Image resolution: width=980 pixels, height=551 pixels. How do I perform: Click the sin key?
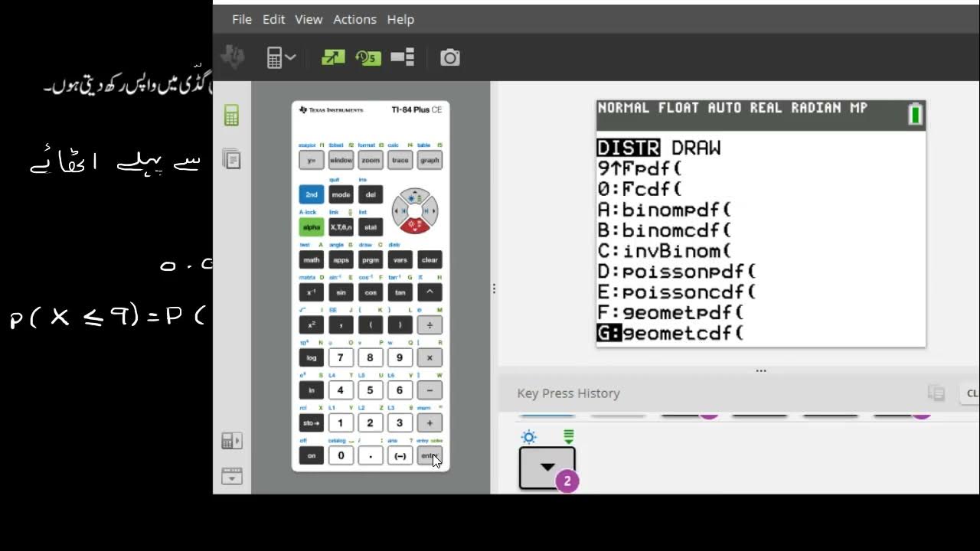341,292
